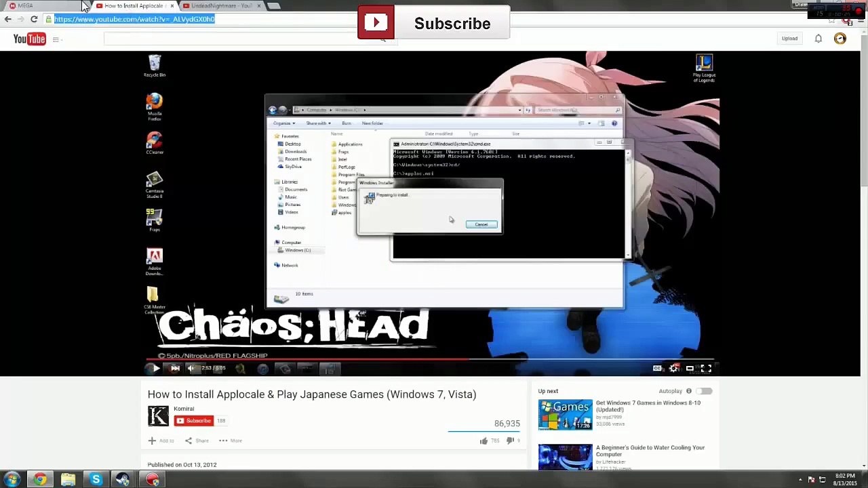
Task: Close the How to Install Applocale tab
Action: point(172,5)
